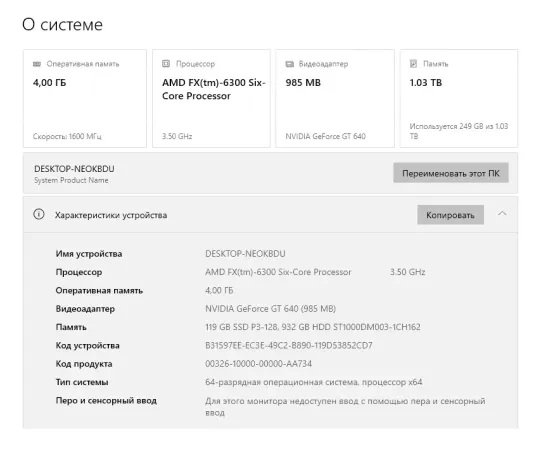
Task: Open the 985 MB video adapter card
Action: (335, 99)
